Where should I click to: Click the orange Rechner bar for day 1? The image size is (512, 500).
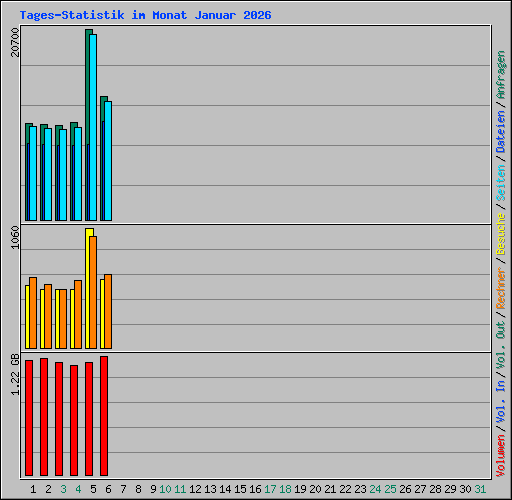pyautogui.click(x=33, y=313)
